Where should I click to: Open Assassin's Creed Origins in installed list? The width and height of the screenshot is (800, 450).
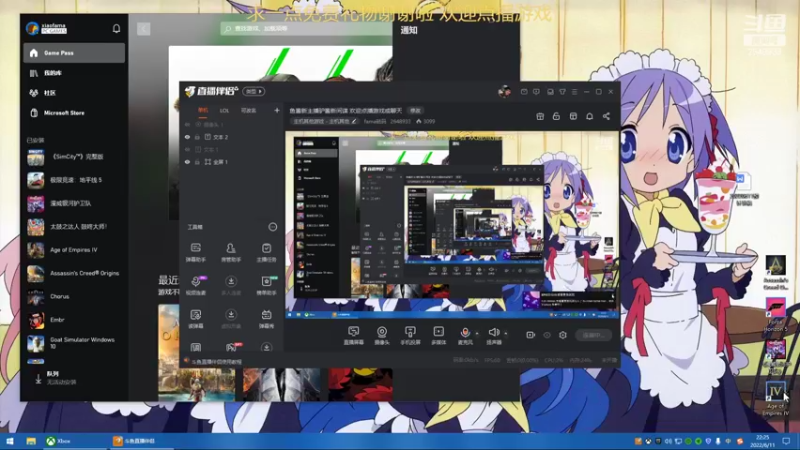(73, 273)
